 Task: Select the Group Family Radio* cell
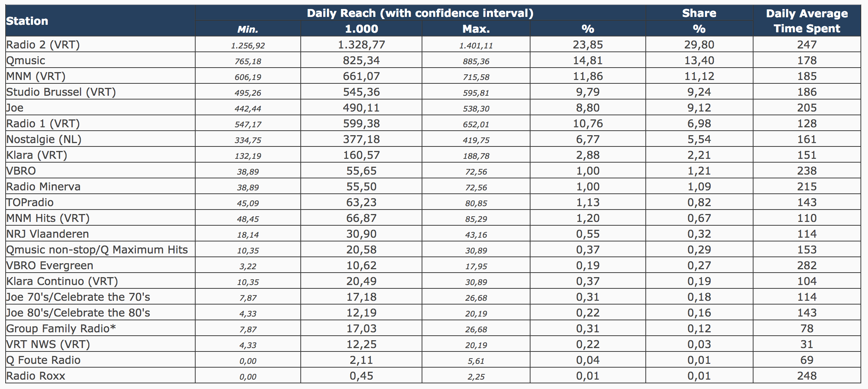click(61, 329)
